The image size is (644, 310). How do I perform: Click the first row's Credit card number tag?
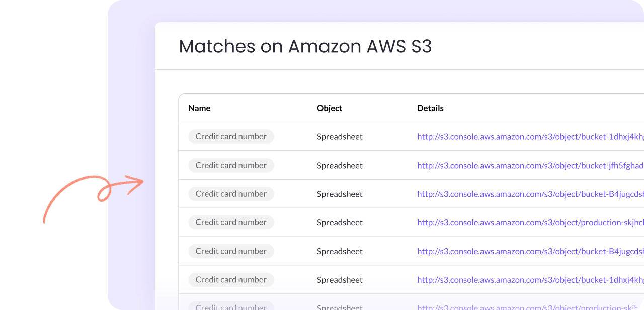click(x=231, y=136)
